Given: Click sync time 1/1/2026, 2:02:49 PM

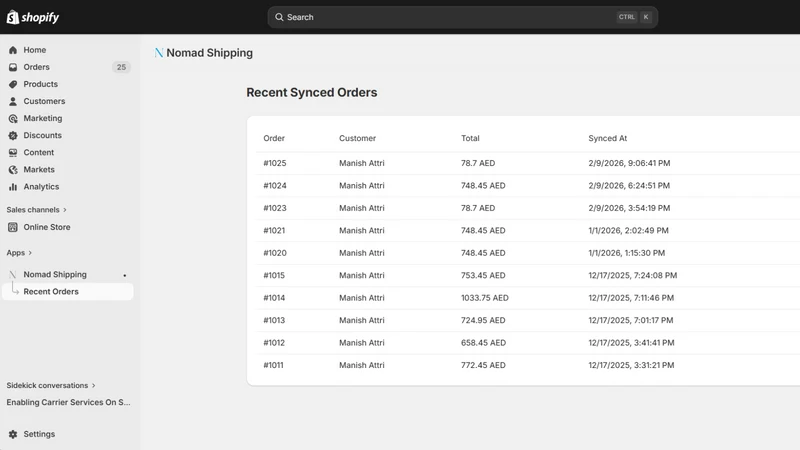Looking at the screenshot, I should 628,231.
